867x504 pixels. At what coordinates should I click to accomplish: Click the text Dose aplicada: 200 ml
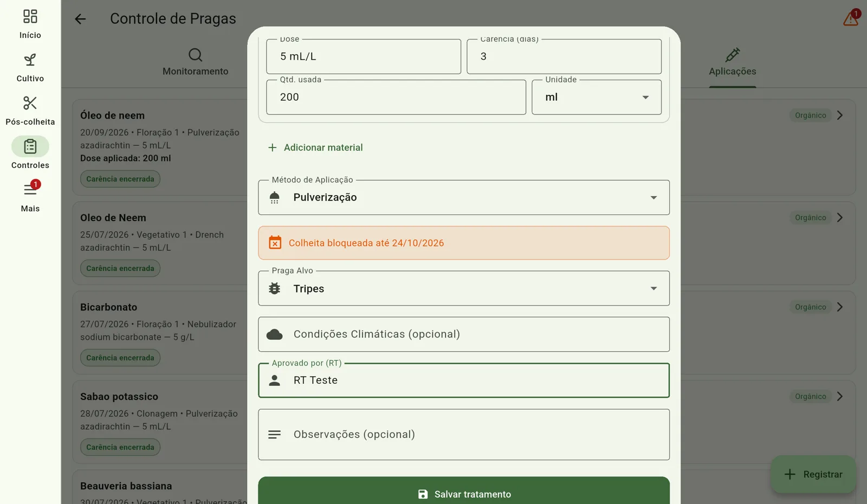click(x=126, y=158)
